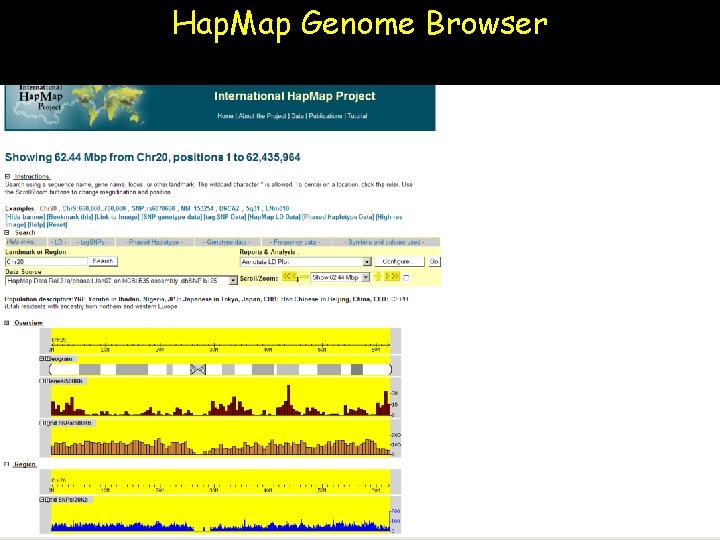Open the - tagSNPs - tab
Image resolution: width=720 pixels, height=540 pixels.
[92, 242]
